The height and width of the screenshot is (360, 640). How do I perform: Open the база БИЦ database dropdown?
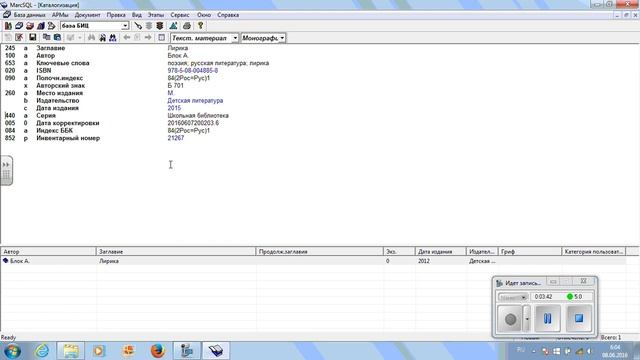[x=125, y=26]
